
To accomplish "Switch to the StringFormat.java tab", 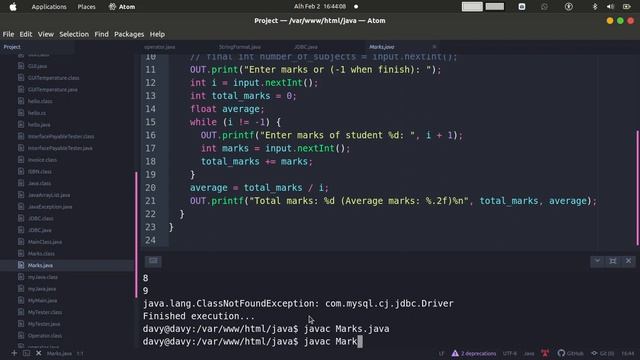I will (240, 47).
